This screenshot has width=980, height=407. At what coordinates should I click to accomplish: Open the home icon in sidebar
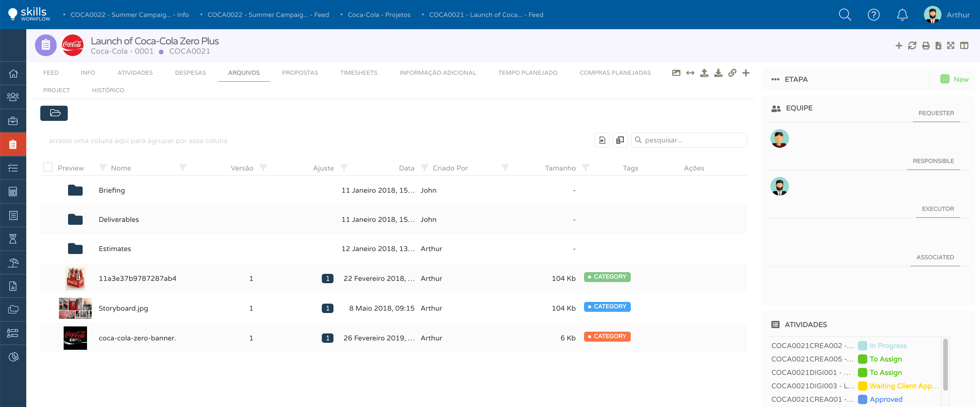[x=13, y=73]
